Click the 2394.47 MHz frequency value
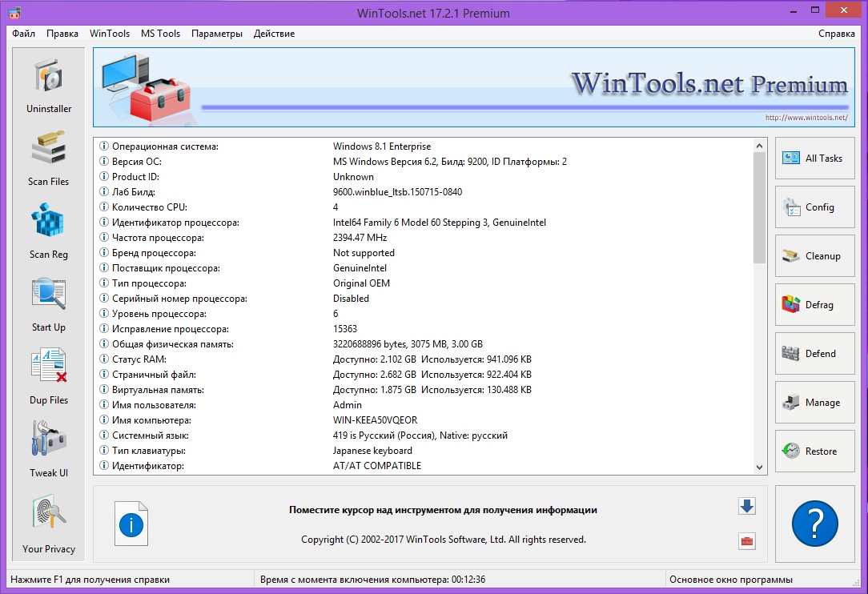This screenshot has height=594, width=868. 360,238
